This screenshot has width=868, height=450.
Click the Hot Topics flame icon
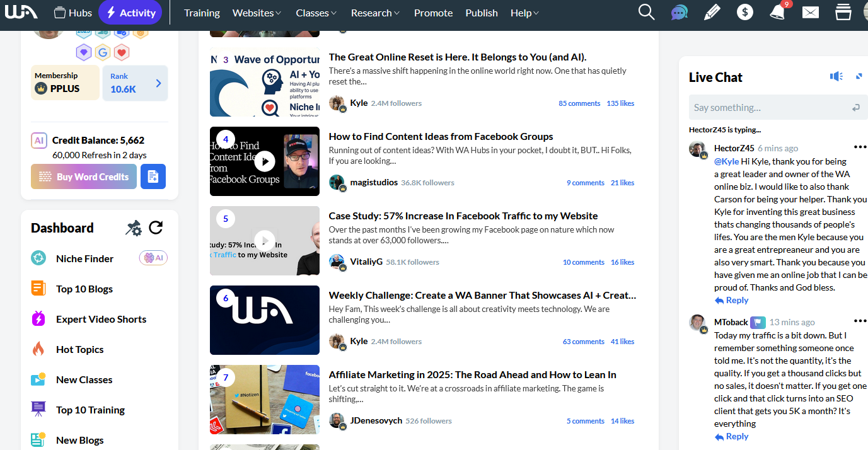tap(38, 349)
